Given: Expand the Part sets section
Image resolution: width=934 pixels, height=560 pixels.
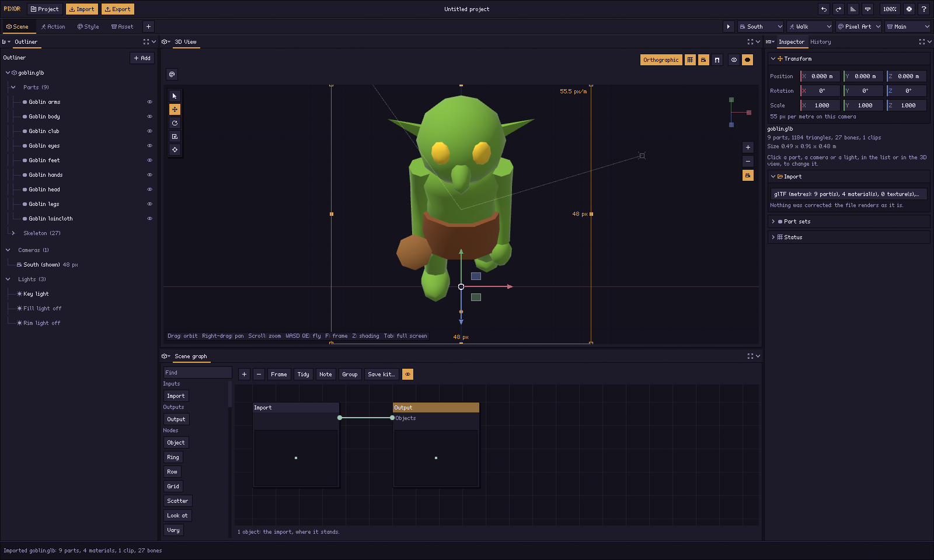Looking at the screenshot, I should 848,222.
